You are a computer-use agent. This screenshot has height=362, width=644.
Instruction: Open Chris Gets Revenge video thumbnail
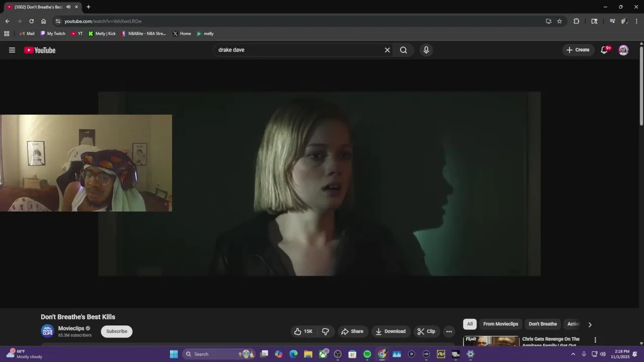point(491,341)
